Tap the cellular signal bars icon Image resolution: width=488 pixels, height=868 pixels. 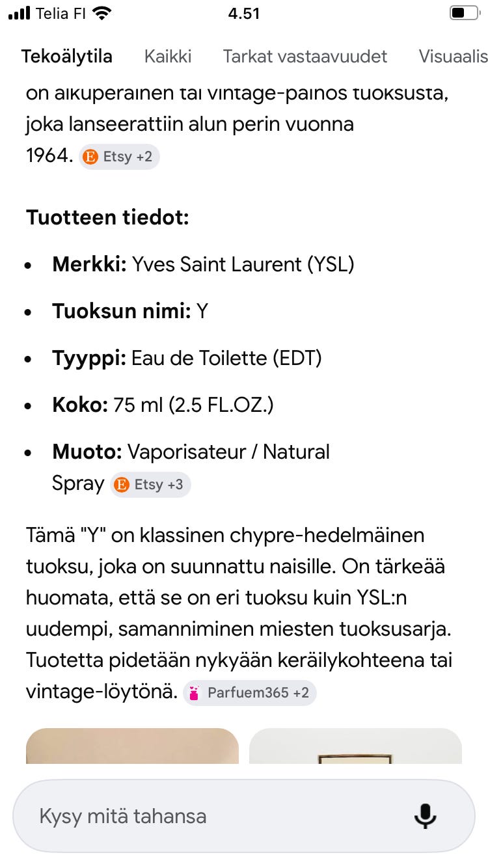tap(20, 14)
